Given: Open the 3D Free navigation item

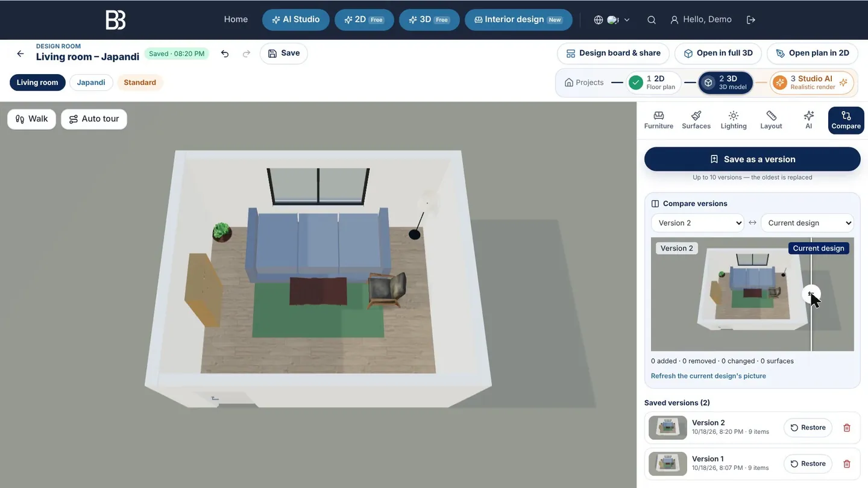Looking at the screenshot, I should pos(429,20).
